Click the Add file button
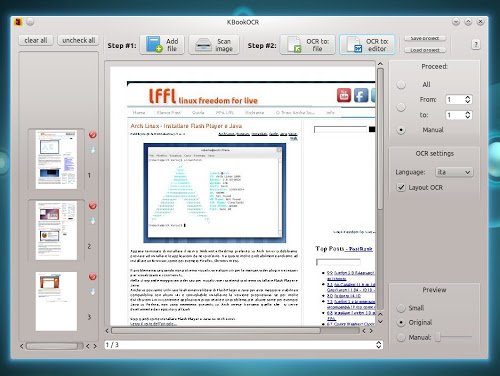Viewport: 500px width, 376px height. click(162, 45)
